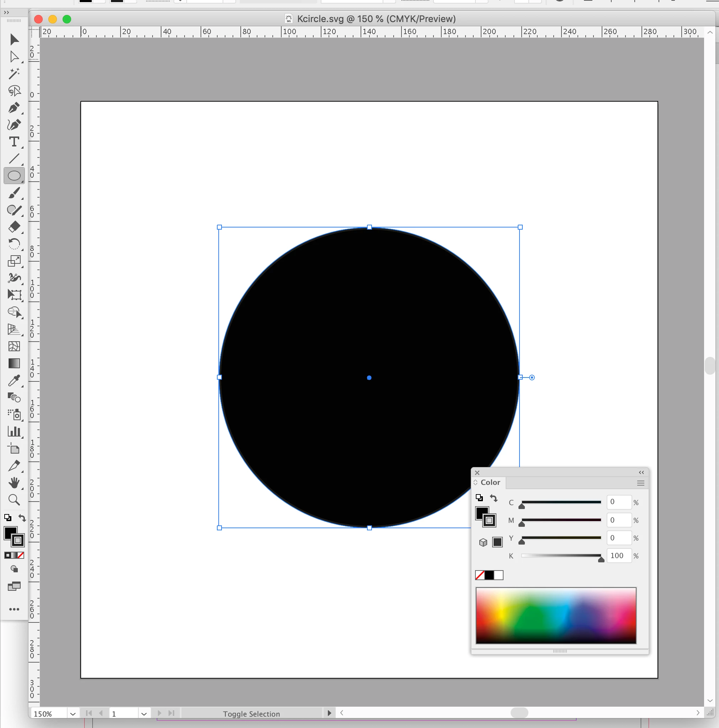Click the Color panel tab
The width and height of the screenshot is (719, 728).
(490, 482)
